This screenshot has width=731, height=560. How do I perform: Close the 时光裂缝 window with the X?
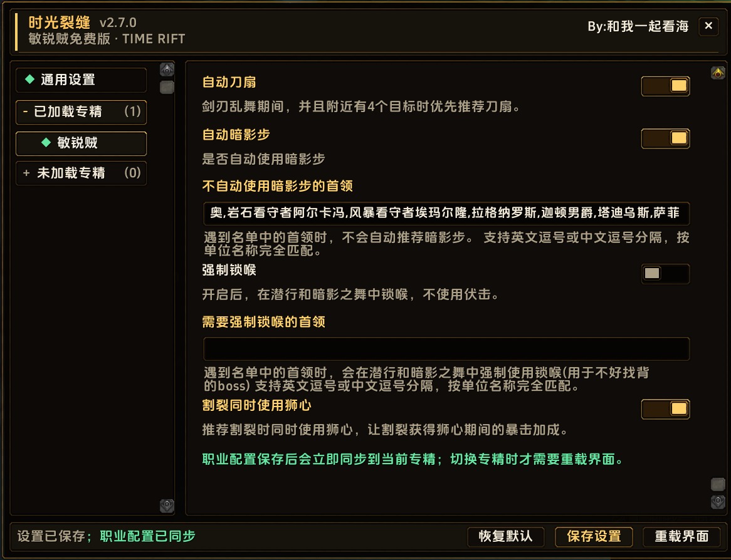click(708, 26)
